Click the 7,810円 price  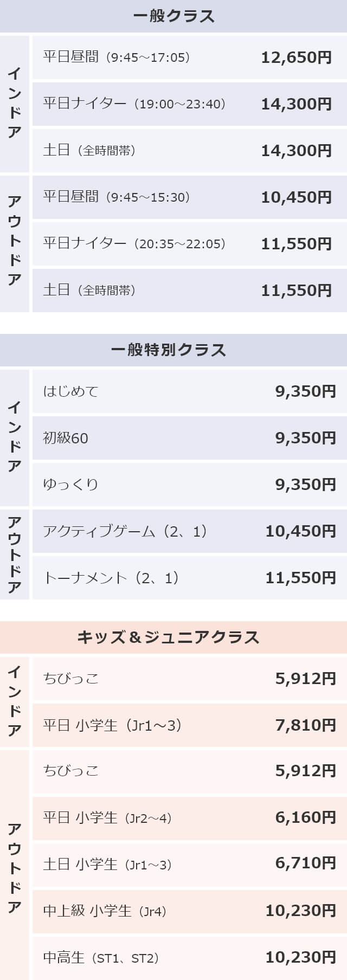306,725
